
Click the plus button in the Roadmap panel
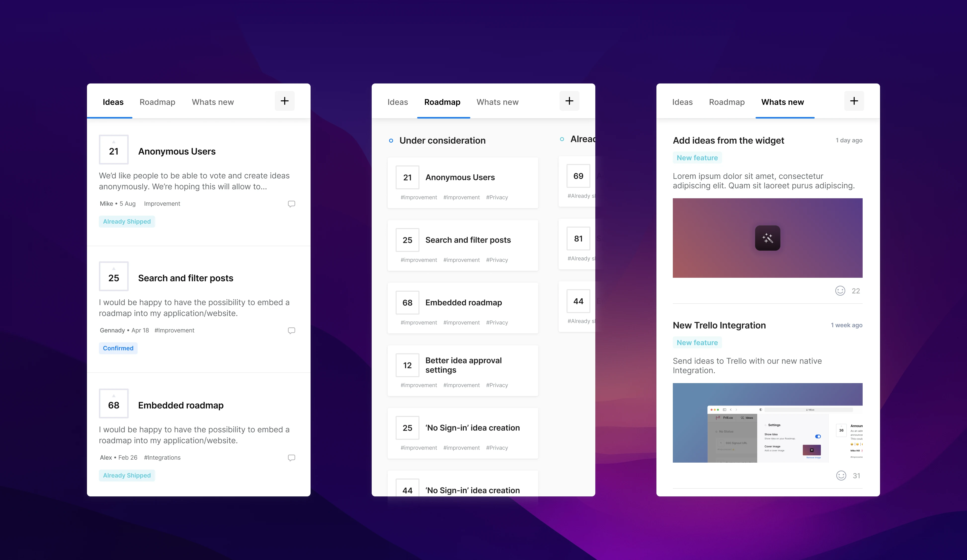pos(569,101)
